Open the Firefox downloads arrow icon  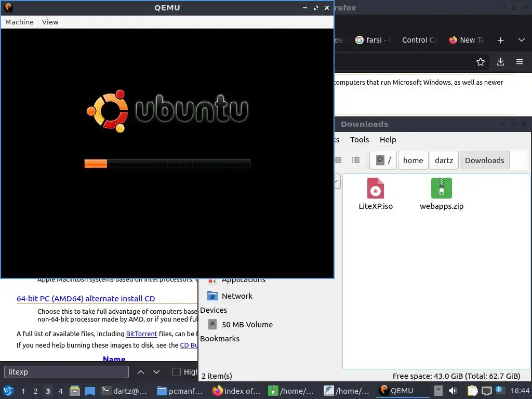pos(500,62)
